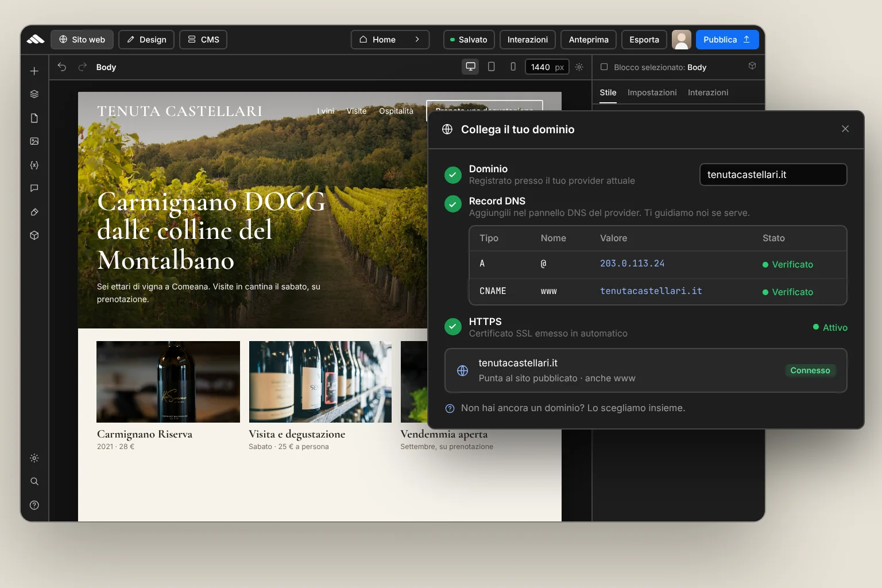Screen dimensions: 882x588
Task: Toggle the Blocco selezionato Body checkbox
Action: click(x=604, y=67)
